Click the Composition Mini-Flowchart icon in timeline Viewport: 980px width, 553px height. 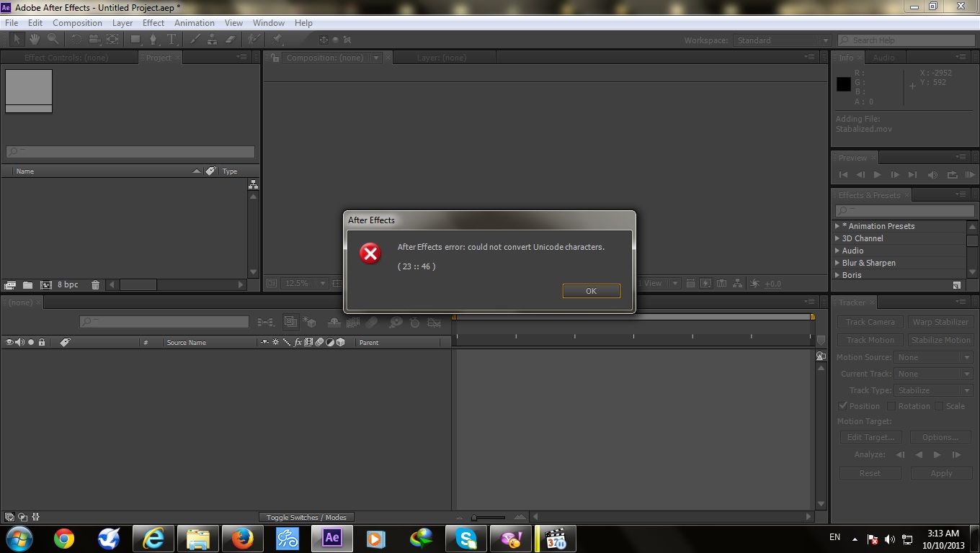266,323
